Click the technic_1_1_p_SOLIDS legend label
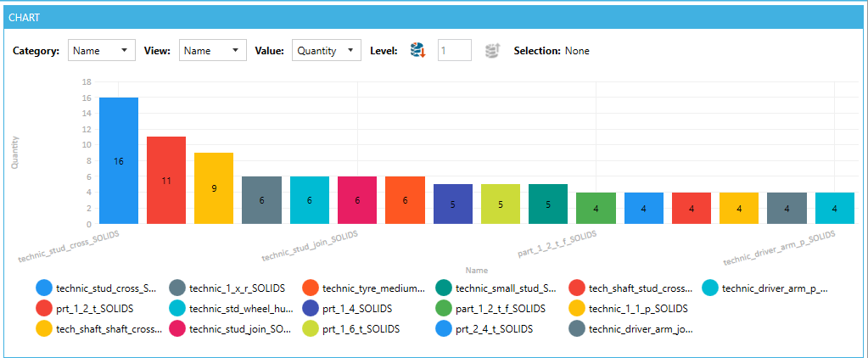 pyautogui.click(x=638, y=309)
